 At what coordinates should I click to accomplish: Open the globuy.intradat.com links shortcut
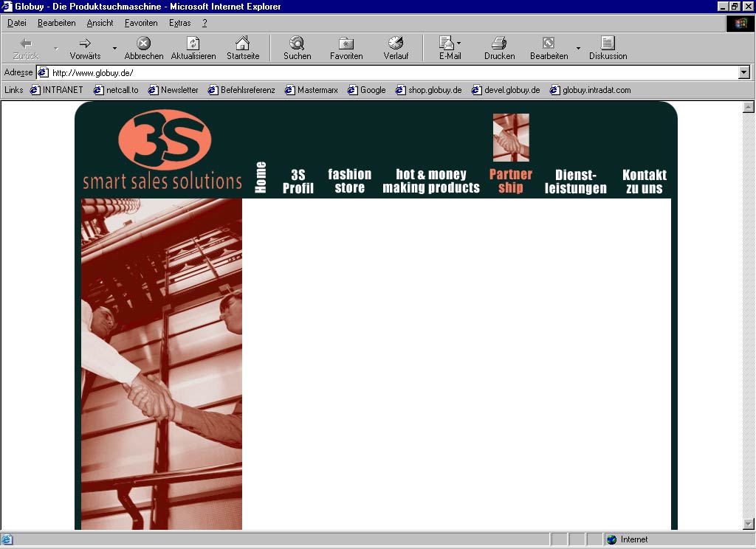click(x=591, y=90)
